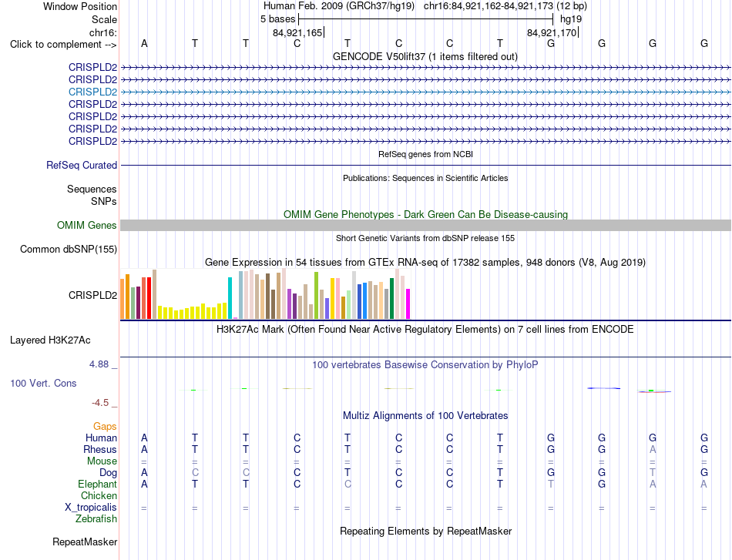Click the blue PhyloP conservation peak

tap(603, 388)
